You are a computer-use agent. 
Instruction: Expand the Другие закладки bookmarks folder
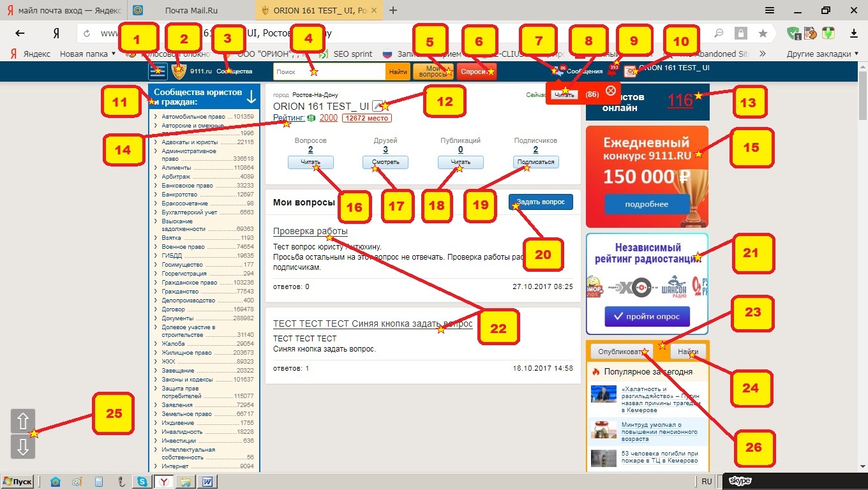click(822, 54)
